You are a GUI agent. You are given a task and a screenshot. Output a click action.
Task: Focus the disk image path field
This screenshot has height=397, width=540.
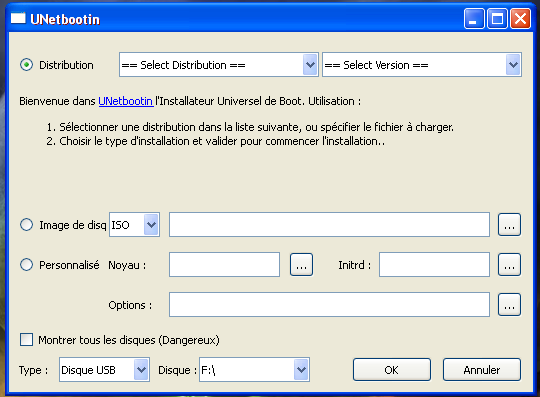pos(330,224)
